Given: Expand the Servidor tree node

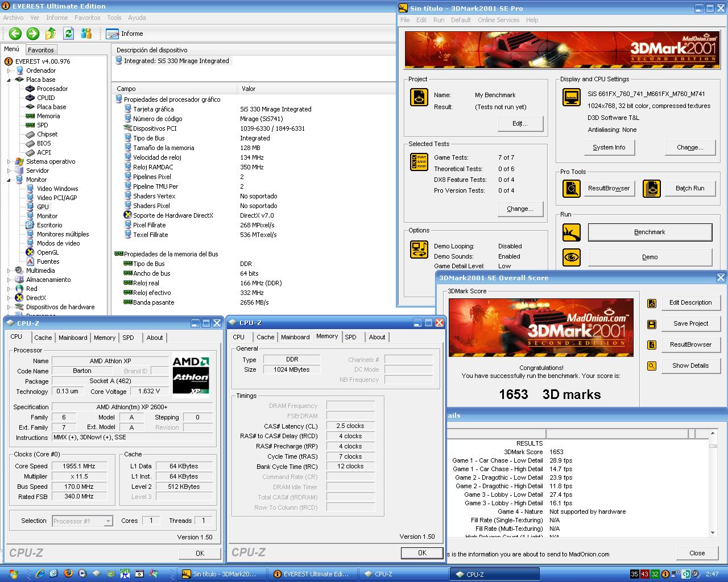Looking at the screenshot, I should tap(9, 171).
